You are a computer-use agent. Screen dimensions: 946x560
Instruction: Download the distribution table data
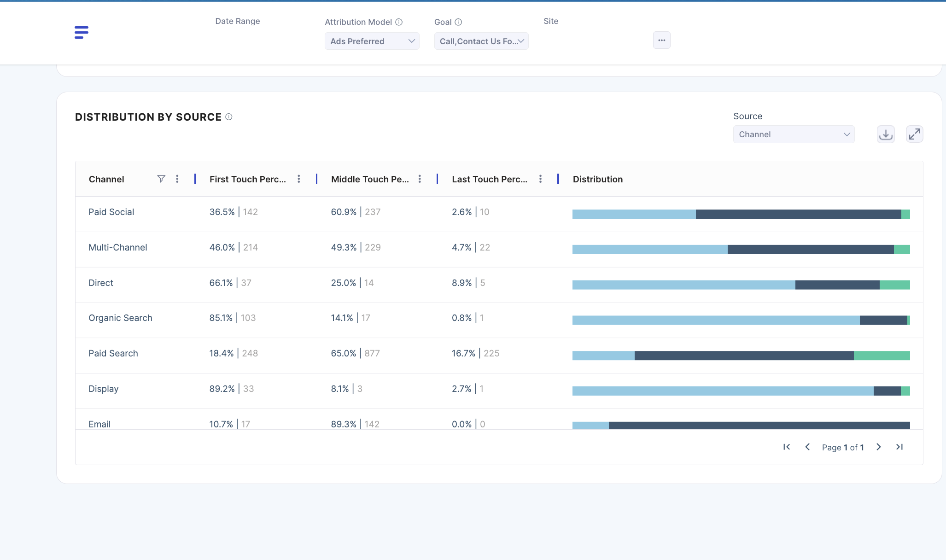[x=885, y=134]
